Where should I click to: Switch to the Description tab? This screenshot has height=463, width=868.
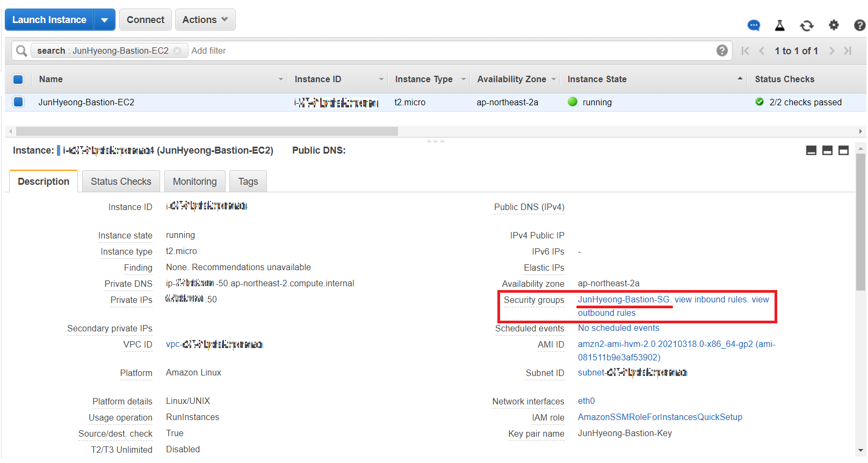(44, 182)
